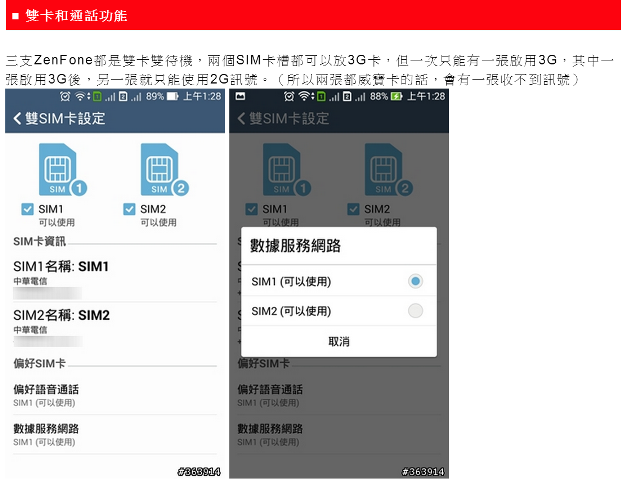Screen dimensions: 622x480
Task: Tap dimmed 數據服務網路 row in right screen
Action: point(339,435)
